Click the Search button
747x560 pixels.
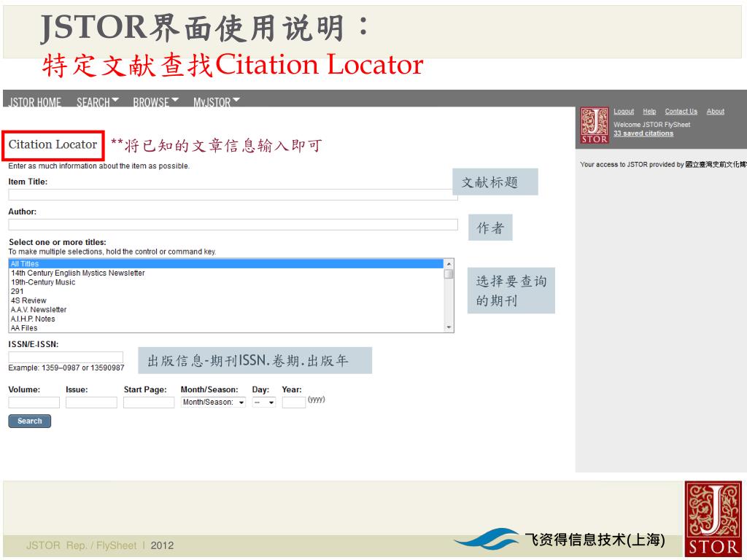click(x=29, y=421)
